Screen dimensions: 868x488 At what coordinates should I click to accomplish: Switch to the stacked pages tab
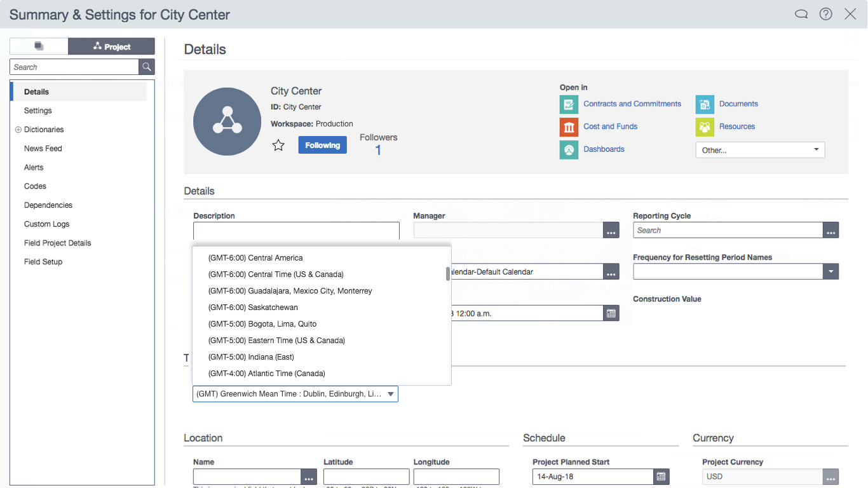39,46
